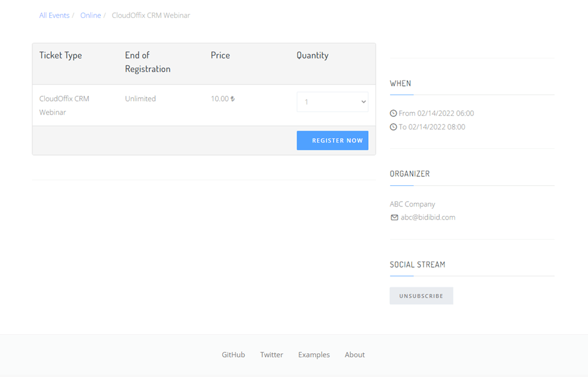This screenshot has height=377, width=588.
Task: Go to the Online breadcrumb link
Action: point(90,16)
